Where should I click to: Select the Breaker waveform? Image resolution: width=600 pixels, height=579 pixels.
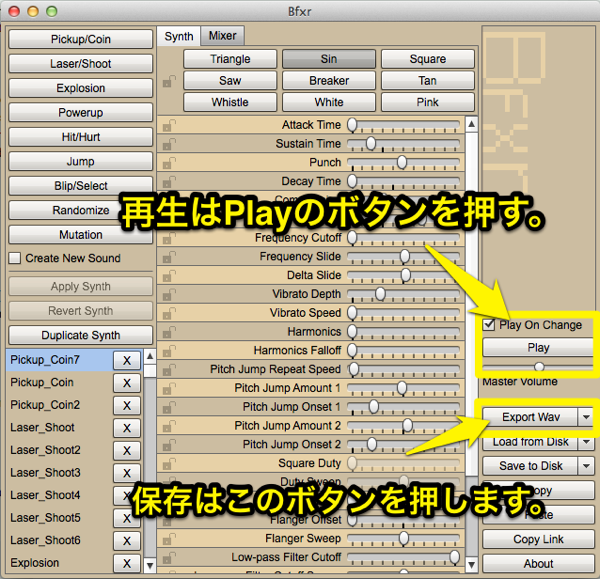(x=329, y=81)
